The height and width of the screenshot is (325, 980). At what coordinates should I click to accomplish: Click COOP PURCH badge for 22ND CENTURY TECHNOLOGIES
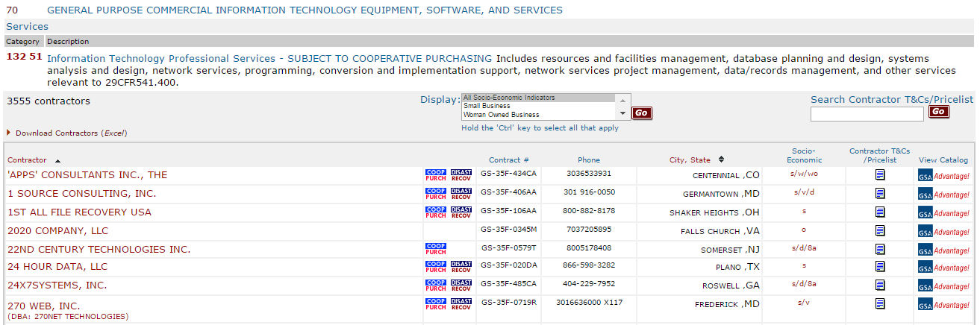(436, 249)
